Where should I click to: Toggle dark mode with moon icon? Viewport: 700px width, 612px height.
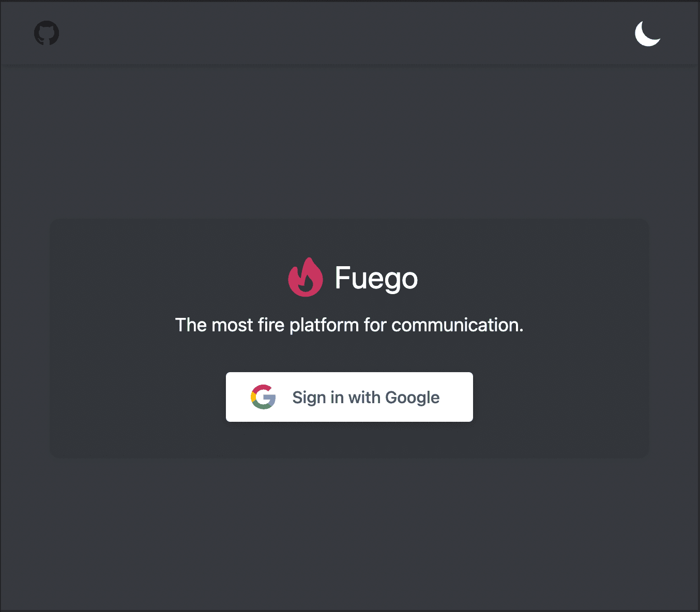[647, 34]
